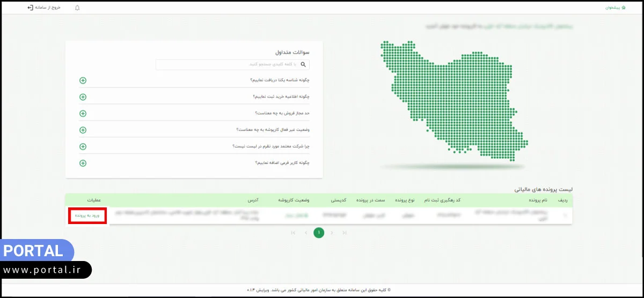Click the 'آدرس' column header
This screenshot has width=644, height=298.
253,200
